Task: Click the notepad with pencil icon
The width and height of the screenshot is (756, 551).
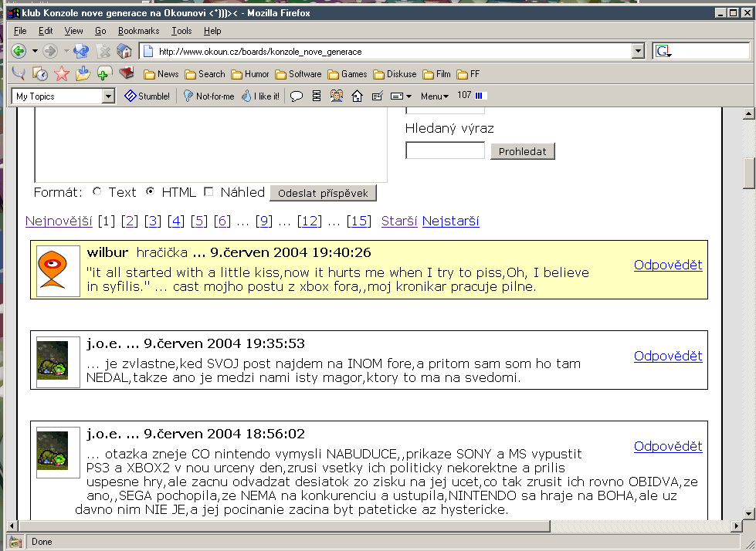Action: pyautogui.click(x=377, y=96)
